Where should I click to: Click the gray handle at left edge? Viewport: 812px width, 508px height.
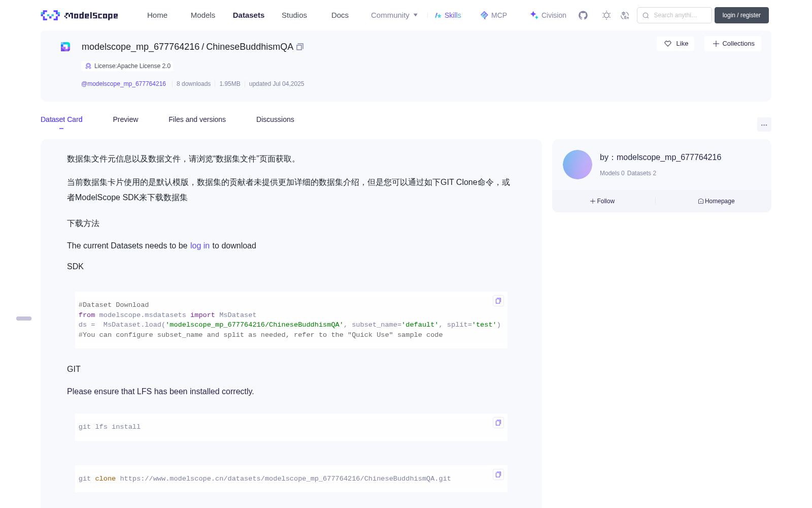coord(24,319)
